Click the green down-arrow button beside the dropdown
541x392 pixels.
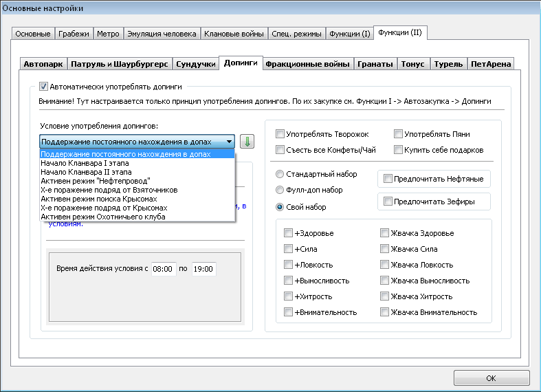click(x=247, y=142)
